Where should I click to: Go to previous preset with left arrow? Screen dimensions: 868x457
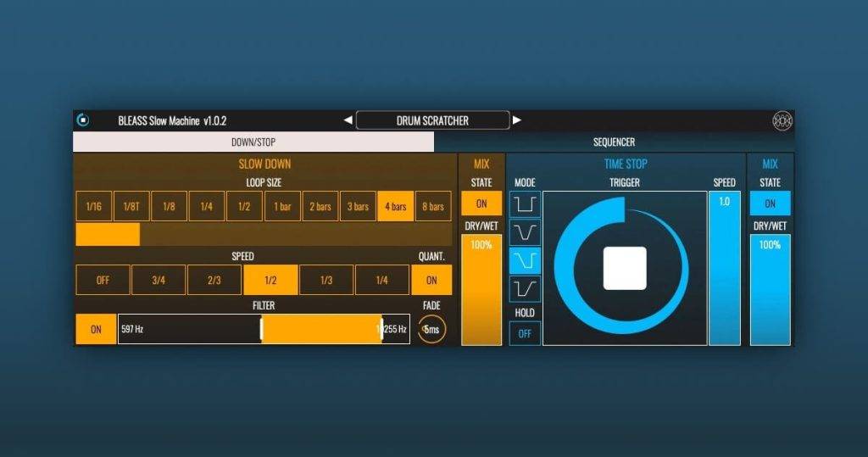pyautogui.click(x=348, y=120)
